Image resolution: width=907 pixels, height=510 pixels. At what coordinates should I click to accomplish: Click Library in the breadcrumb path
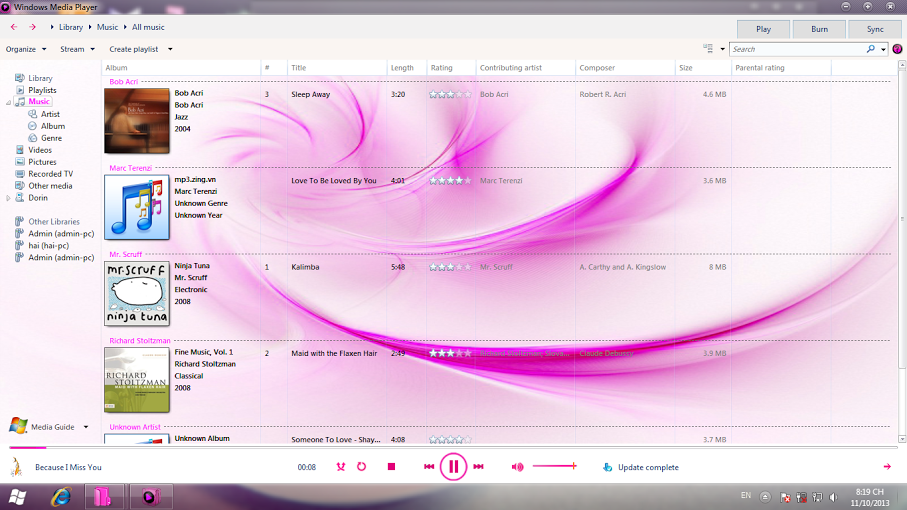71,27
